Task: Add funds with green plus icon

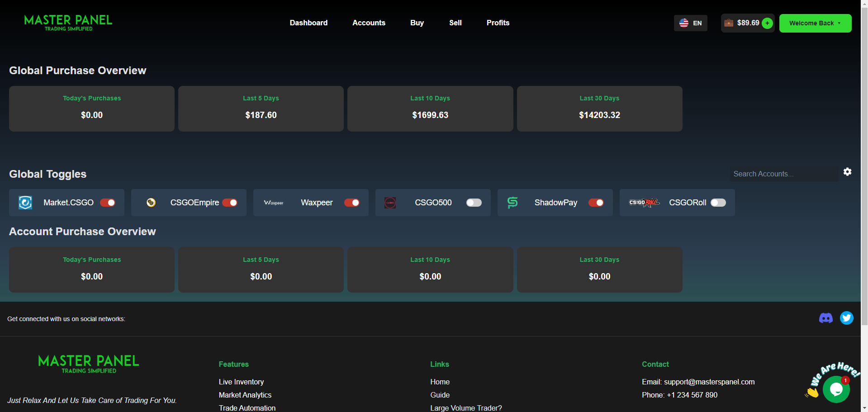Action: tap(767, 23)
